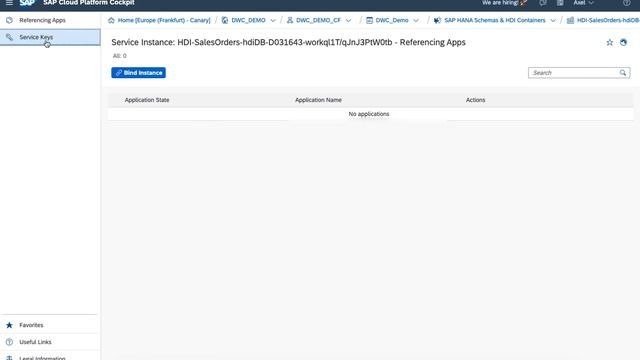Screen dimensions: 640x360
Task: Click the Referencing Apps sidebar icon
Action: [x=9, y=20]
